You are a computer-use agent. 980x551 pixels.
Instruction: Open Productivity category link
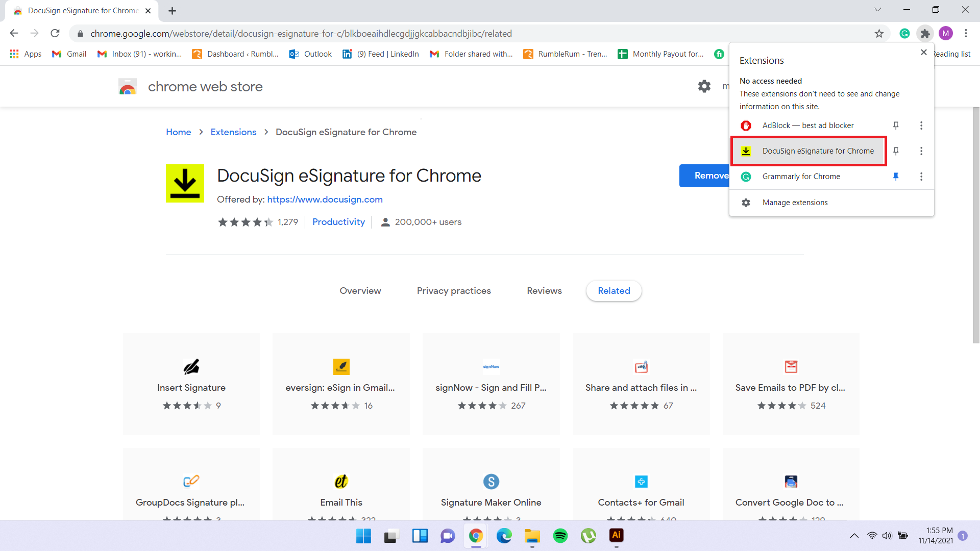[338, 222]
